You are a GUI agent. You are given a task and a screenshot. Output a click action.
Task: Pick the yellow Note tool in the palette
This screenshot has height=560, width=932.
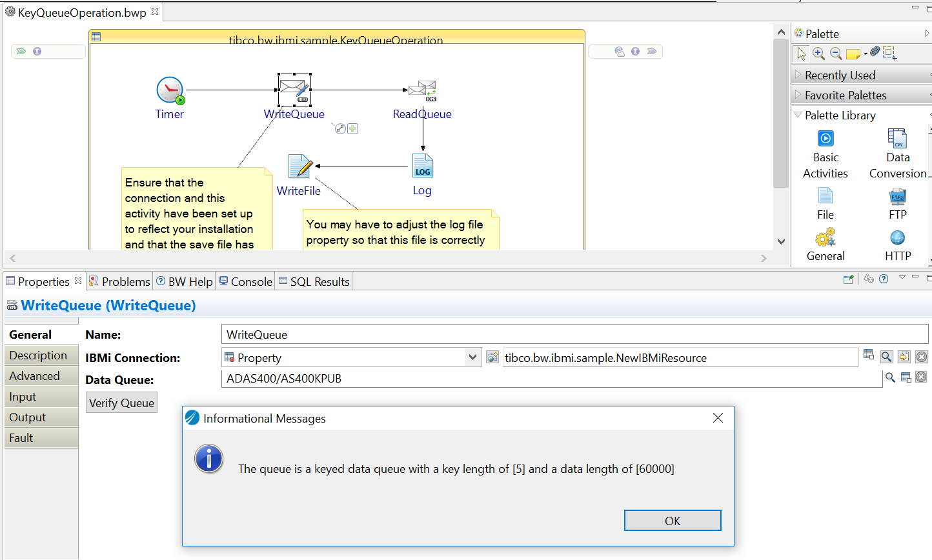pos(853,54)
